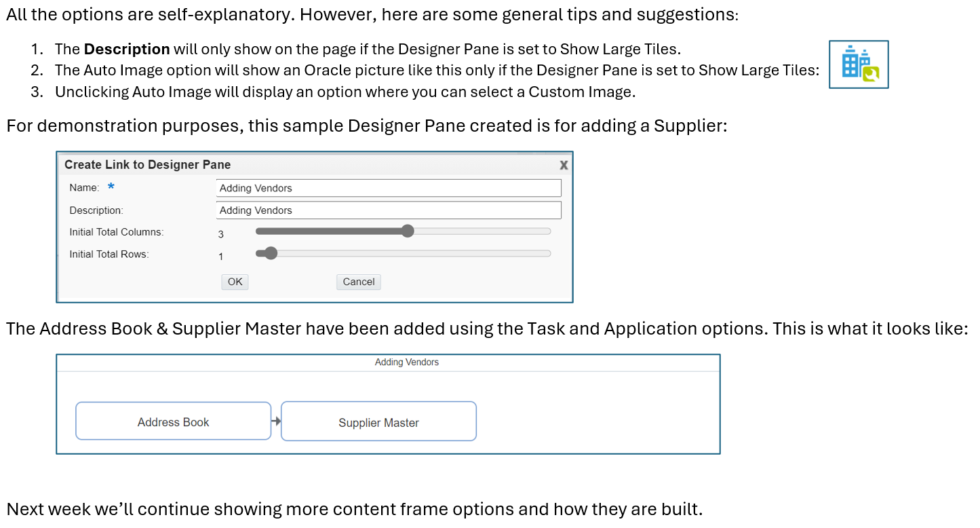The width and height of the screenshot is (980, 528).
Task: Click the arrow connector between the tiles
Action: [x=276, y=421]
